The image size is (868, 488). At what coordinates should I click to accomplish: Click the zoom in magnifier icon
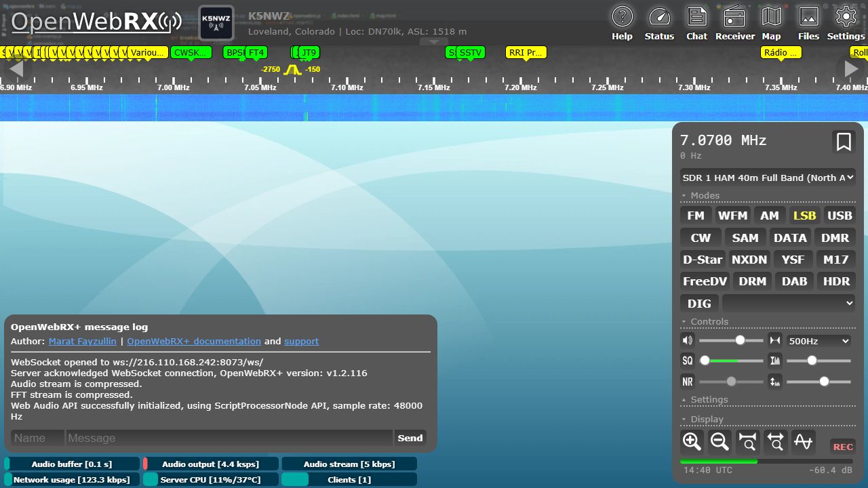pyautogui.click(x=692, y=442)
